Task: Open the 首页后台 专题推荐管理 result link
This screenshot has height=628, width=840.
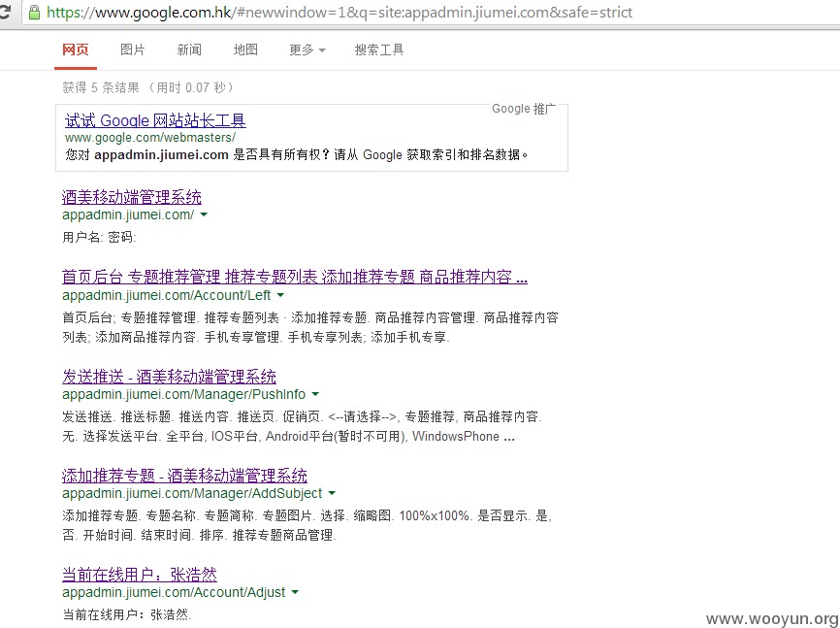Action: (x=295, y=277)
